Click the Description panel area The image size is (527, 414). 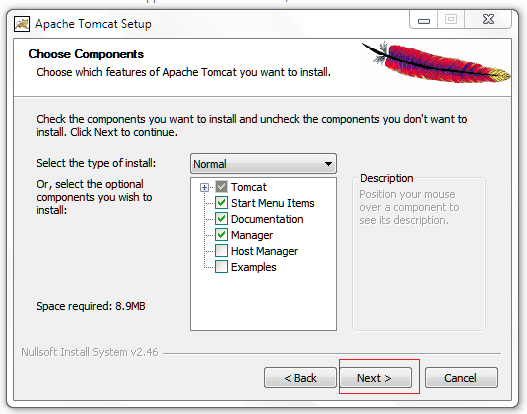point(419,255)
